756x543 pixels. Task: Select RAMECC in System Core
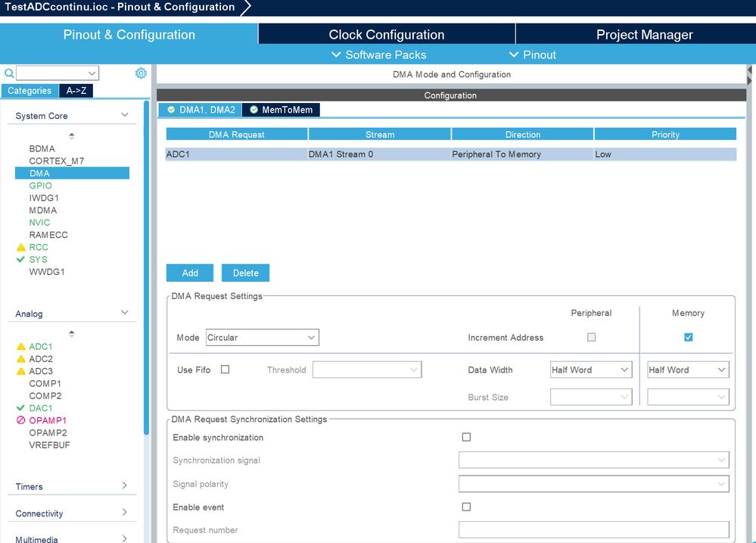click(48, 235)
